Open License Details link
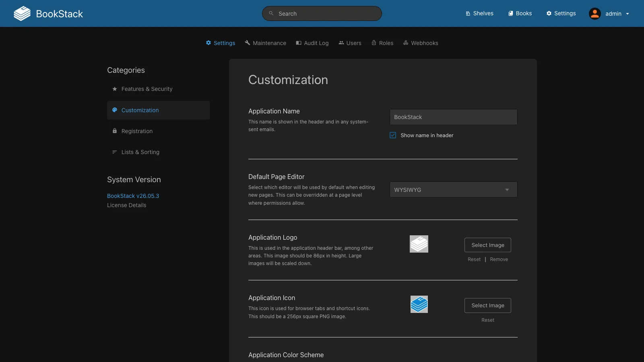 pyautogui.click(x=126, y=205)
